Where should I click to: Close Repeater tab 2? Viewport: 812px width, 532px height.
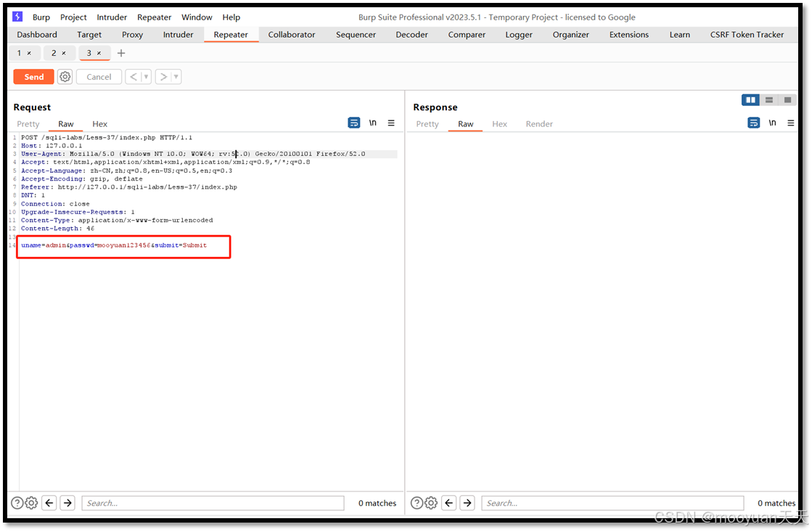[x=64, y=53]
